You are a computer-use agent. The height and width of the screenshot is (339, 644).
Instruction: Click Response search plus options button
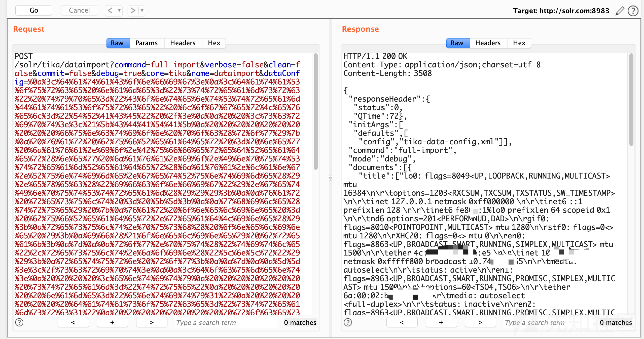click(x=441, y=322)
